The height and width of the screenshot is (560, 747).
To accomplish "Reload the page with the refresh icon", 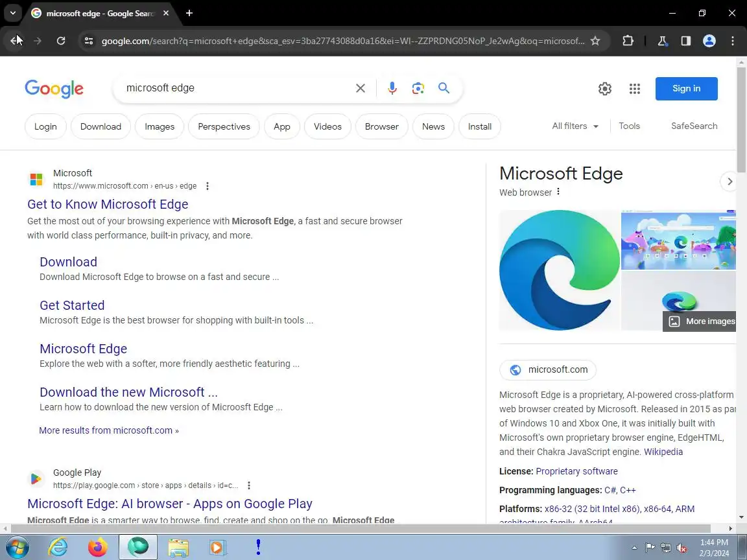I will pyautogui.click(x=61, y=41).
